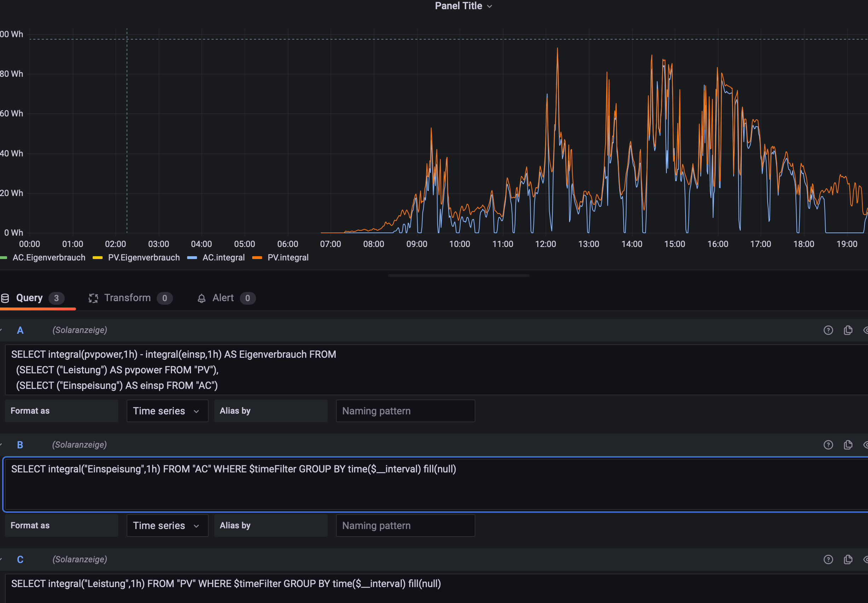Select the AC.integral legend entry
The width and height of the screenshot is (868, 603).
coord(223,258)
